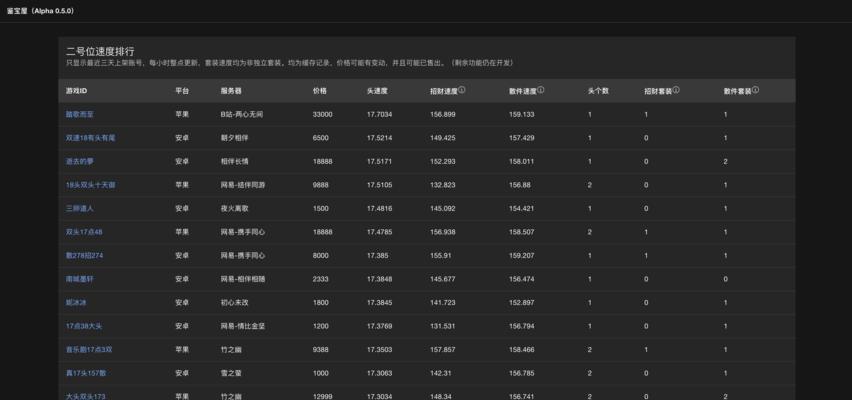Open the 双头17点48 account link
The width and height of the screenshot is (852, 400).
[x=84, y=232]
